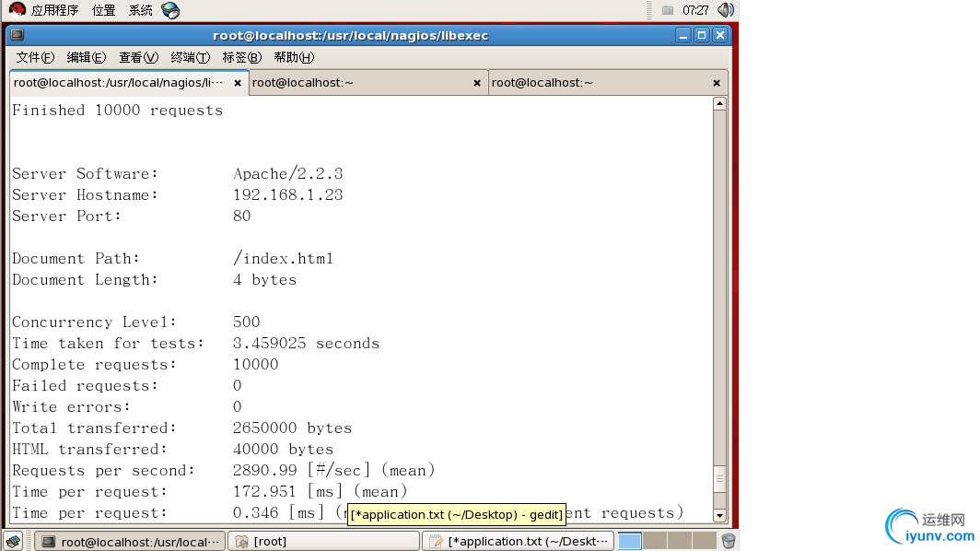
Task: Click the Red Hat logo icon
Action: 17,9
